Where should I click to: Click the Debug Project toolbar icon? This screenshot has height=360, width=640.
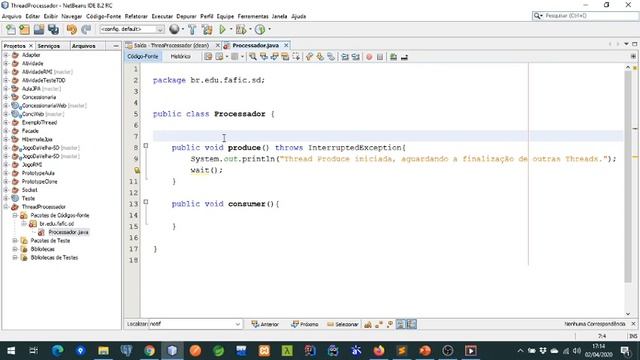tap(240, 29)
